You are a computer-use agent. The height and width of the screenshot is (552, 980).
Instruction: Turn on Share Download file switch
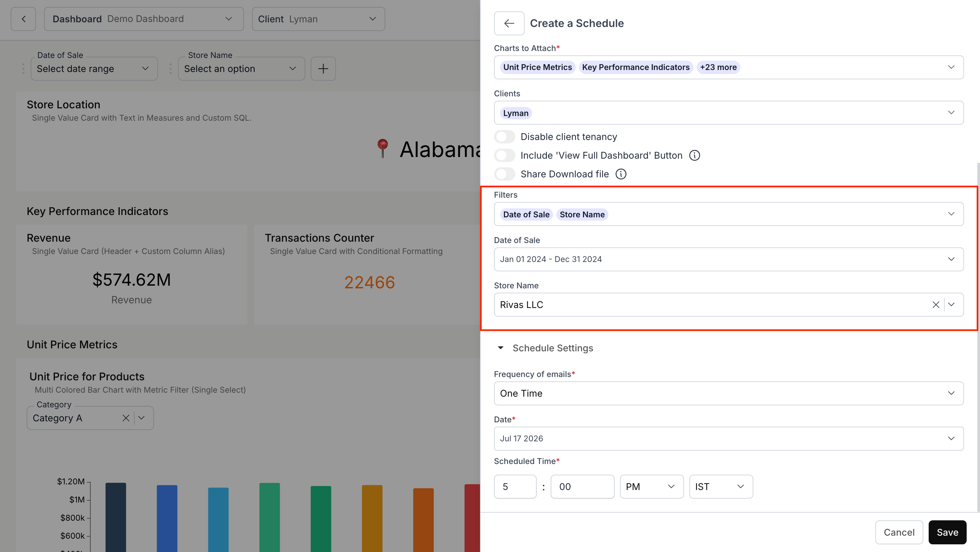pos(504,174)
